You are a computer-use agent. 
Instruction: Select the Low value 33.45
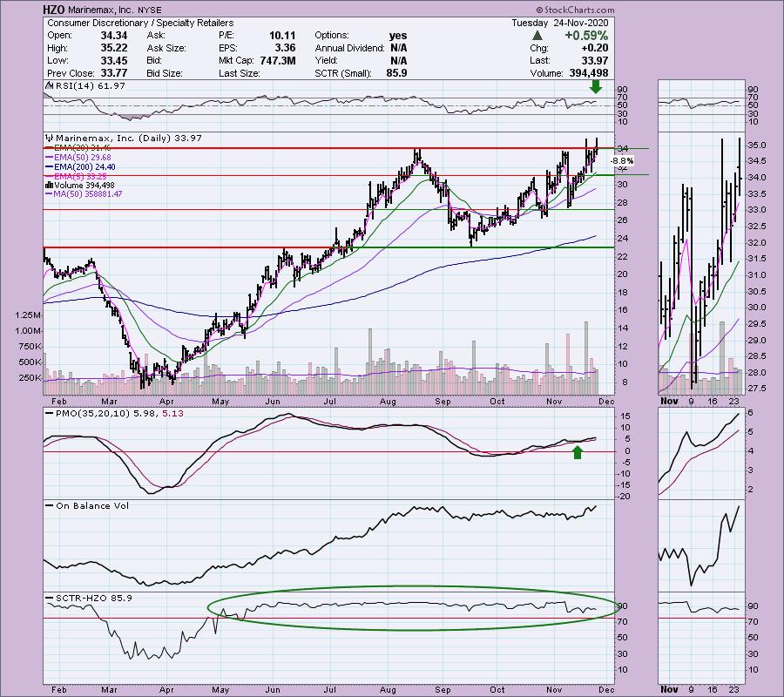[x=114, y=60]
